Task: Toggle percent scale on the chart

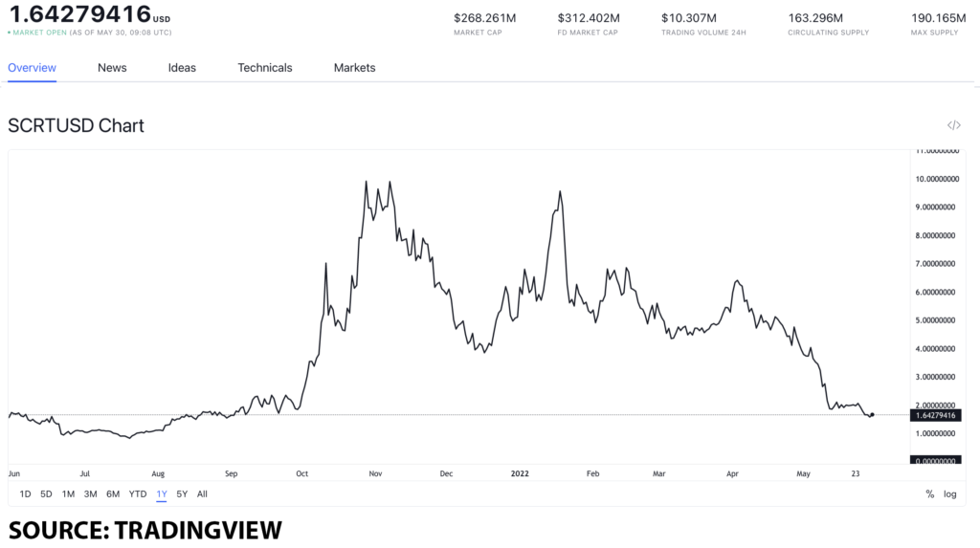Action: 930,494
